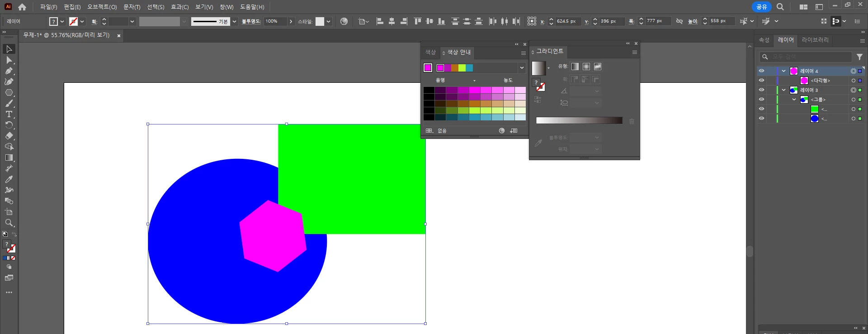Switch to the 라이브러리 tab

coord(815,40)
